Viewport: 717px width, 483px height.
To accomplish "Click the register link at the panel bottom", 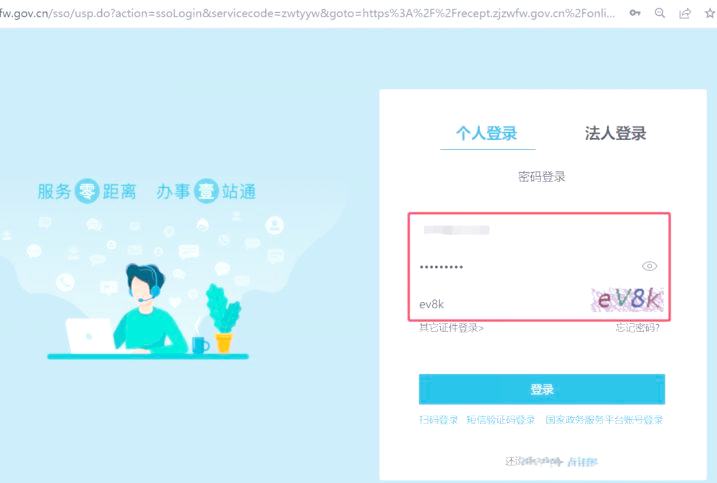I will 582,462.
